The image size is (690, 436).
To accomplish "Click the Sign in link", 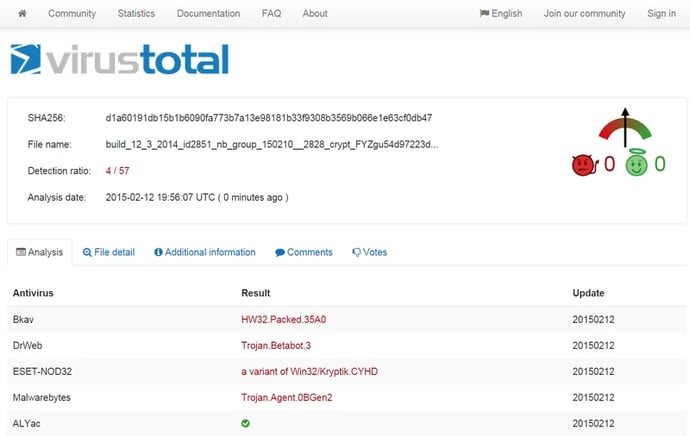I will [x=661, y=14].
